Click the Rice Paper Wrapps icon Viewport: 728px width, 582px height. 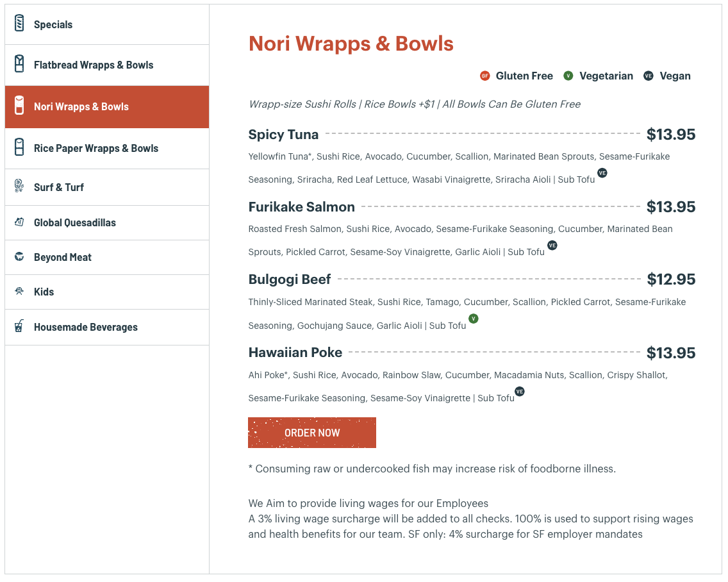[x=19, y=147]
